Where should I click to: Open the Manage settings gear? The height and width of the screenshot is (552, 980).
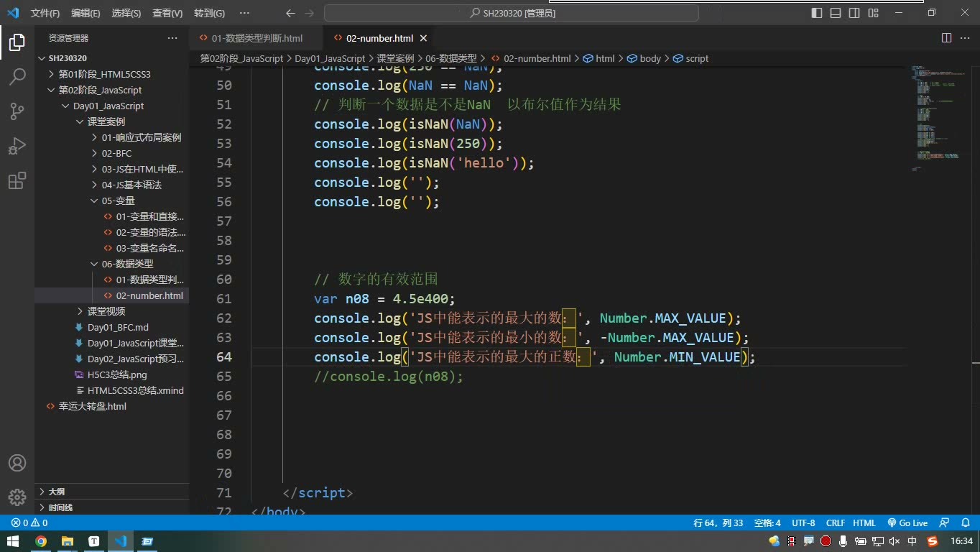[17, 497]
